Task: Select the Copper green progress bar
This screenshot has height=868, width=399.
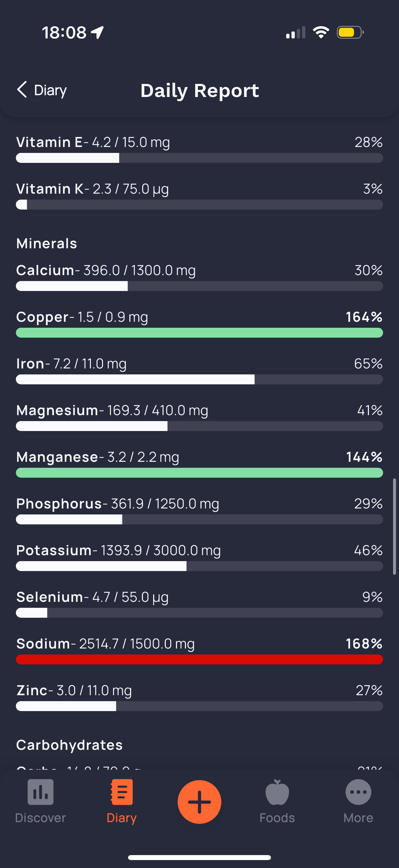Action: (199, 333)
